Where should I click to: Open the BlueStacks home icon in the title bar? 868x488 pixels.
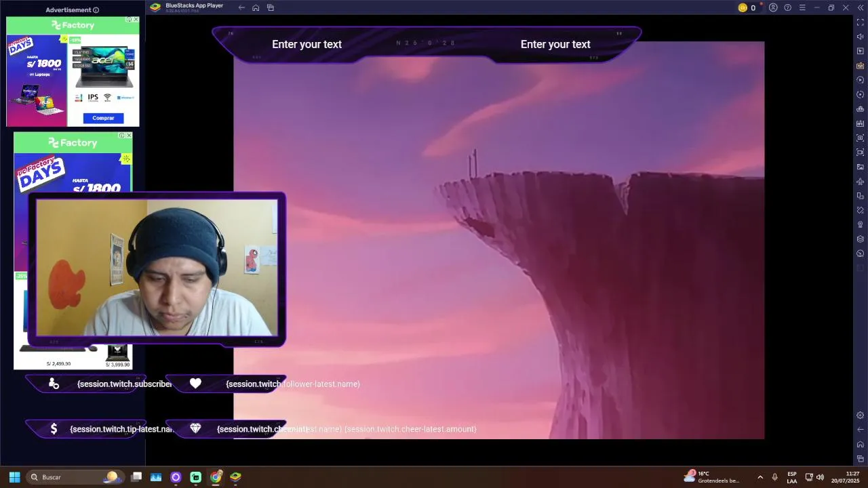click(x=256, y=7)
